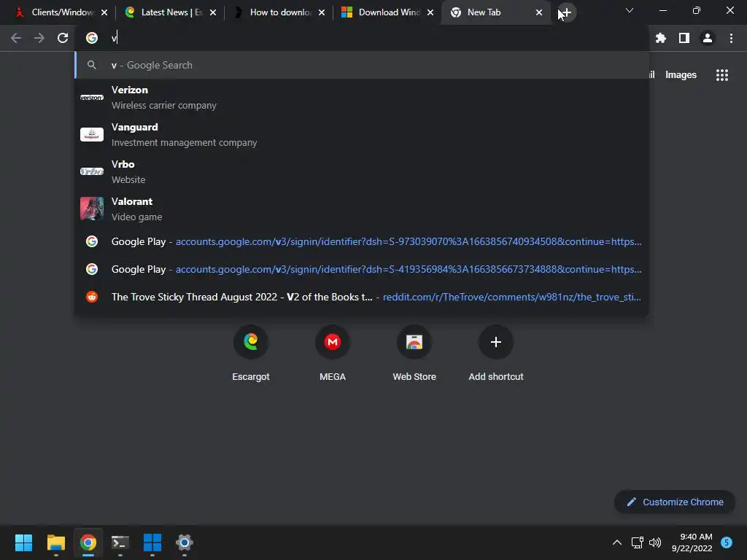Click the new tab plus button
747x560 pixels.
tap(566, 12)
